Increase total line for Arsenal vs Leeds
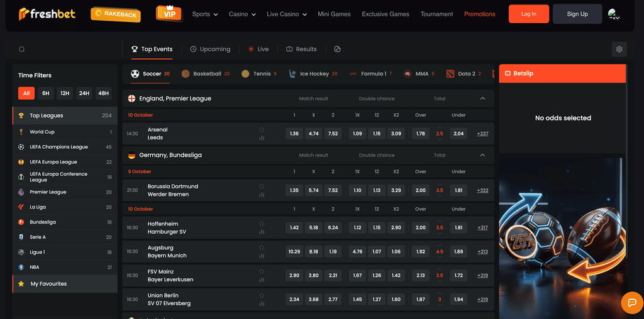The image size is (644, 319). point(440,128)
